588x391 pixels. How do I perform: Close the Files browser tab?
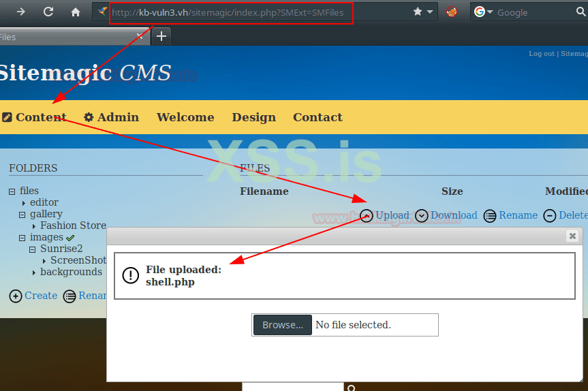(x=140, y=36)
